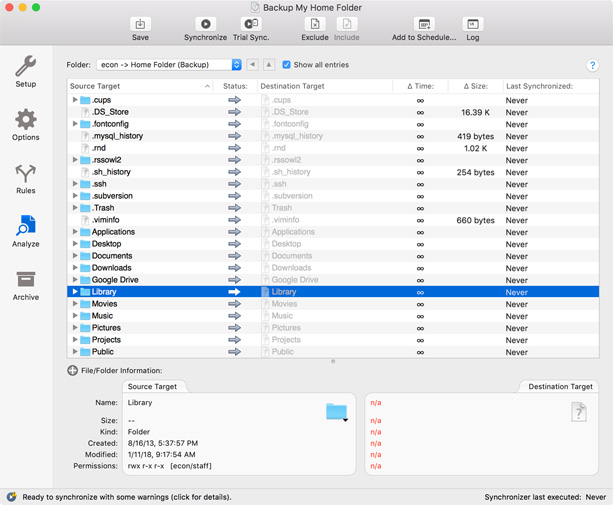Select the Movies folder row
This screenshot has height=505, width=613.
(333, 304)
